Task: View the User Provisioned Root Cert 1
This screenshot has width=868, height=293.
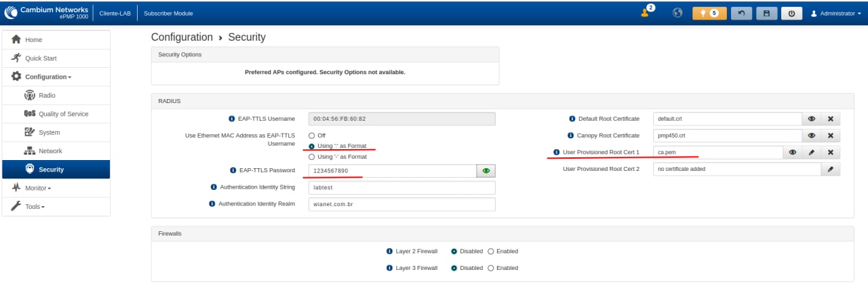Action: (x=793, y=153)
